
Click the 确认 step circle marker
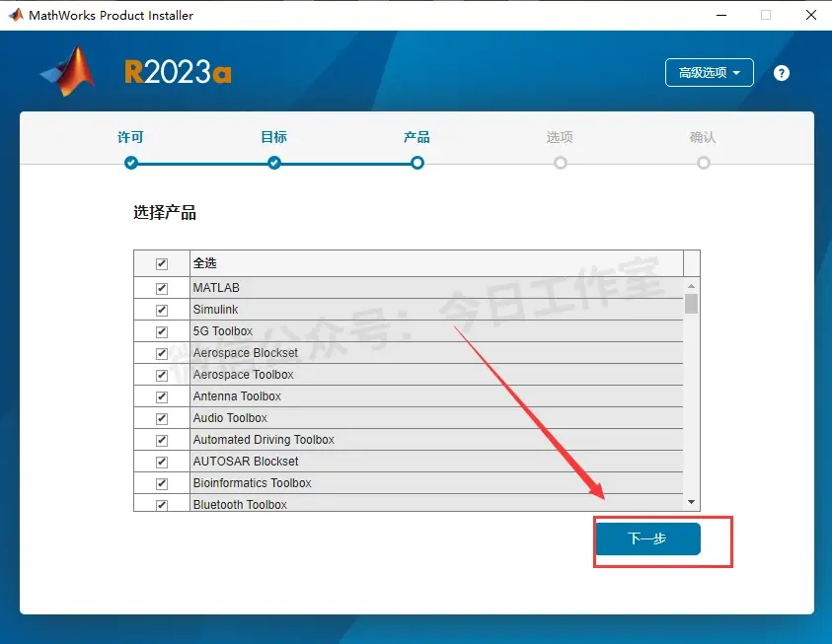(704, 163)
